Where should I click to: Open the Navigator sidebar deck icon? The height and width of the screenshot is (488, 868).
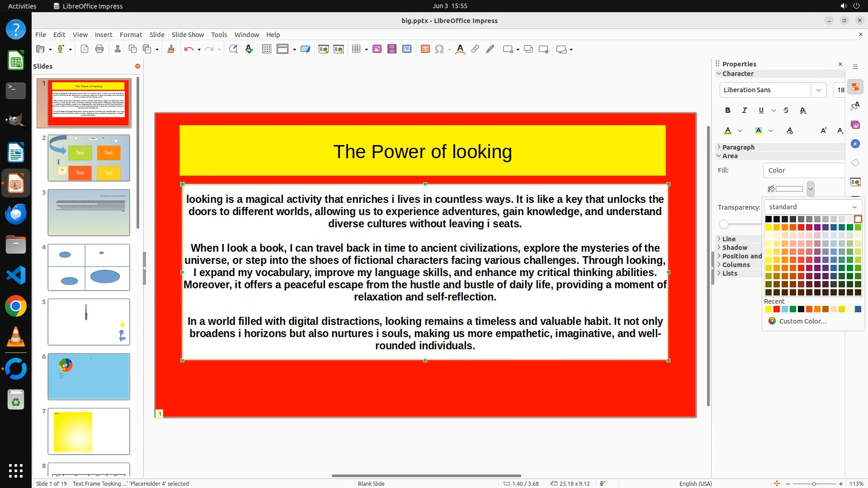(855, 144)
